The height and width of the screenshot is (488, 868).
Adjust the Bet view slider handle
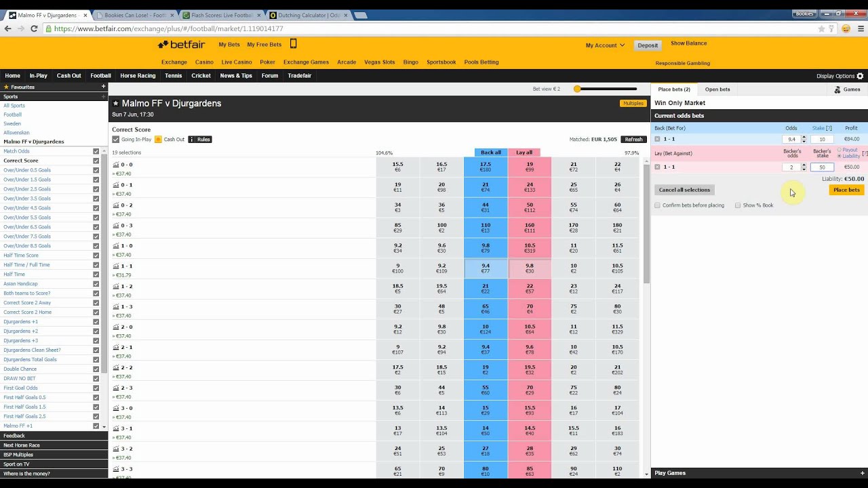[577, 89]
